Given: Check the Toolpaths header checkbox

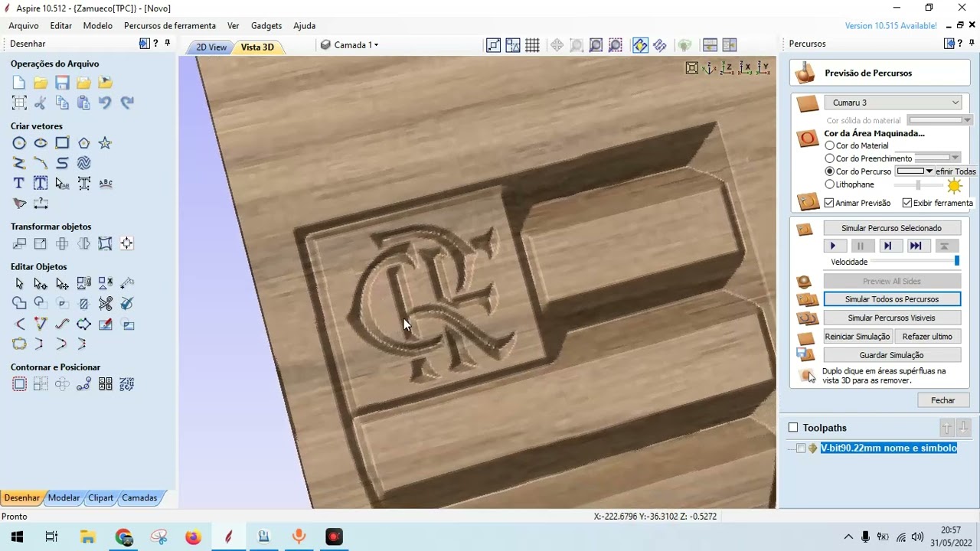Looking at the screenshot, I should click(793, 428).
